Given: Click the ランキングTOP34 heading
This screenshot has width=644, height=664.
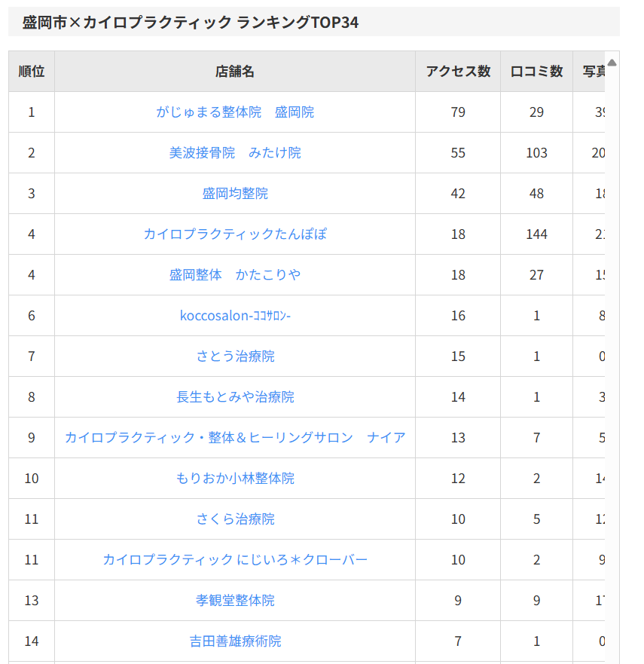Looking at the screenshot, I should coord(191,23).
